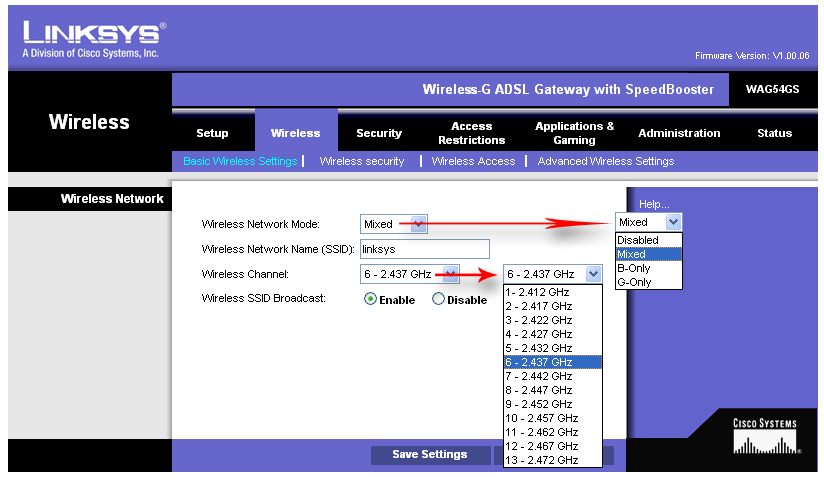
Task: Open Advanced Wireless Settings subtab
Action: tap(605, 161)
